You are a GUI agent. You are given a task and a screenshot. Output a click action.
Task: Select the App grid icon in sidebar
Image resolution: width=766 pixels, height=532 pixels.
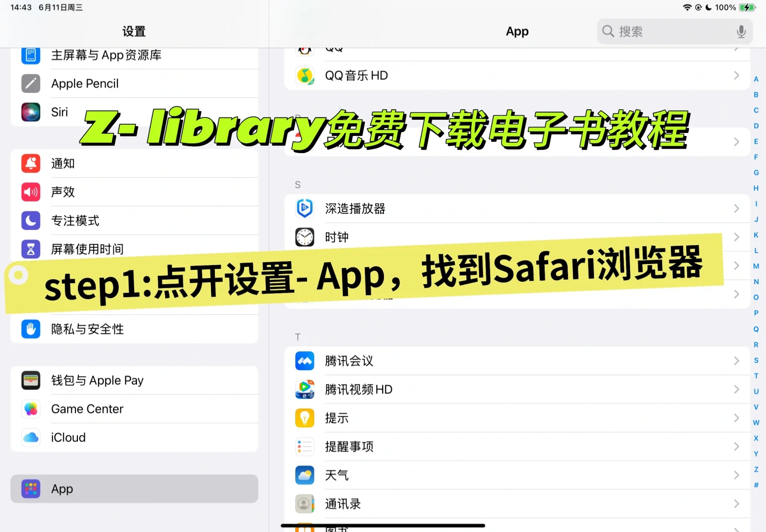pyautogui.click(x=31, y=489)
